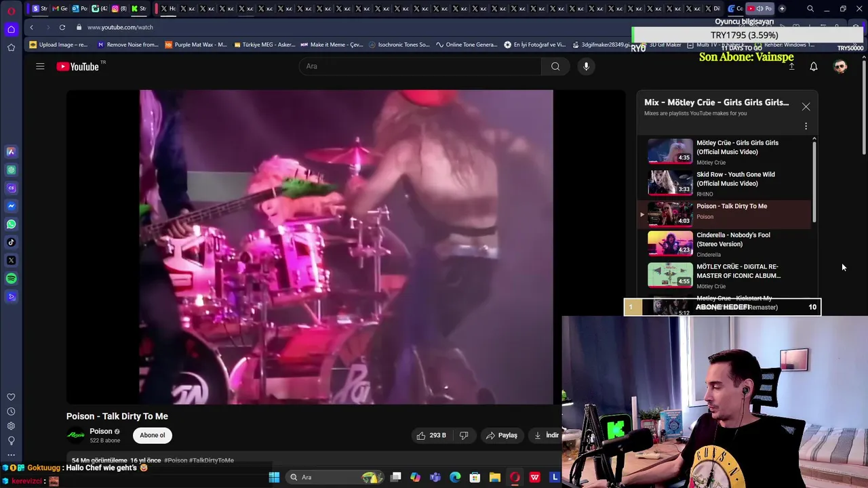868x488 pixels.
Task: Expand Opera sidebar three-dots more menu
Action: (11, 455)
